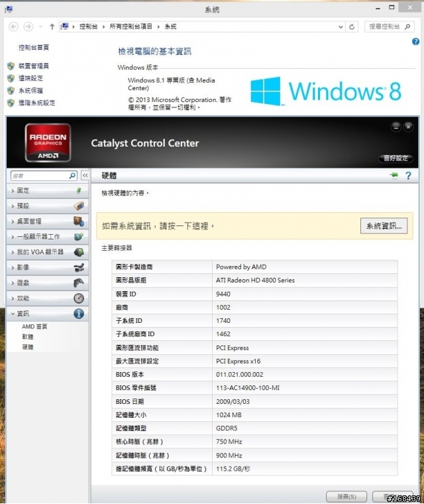Click the 接受(S) button
This screenshot has height=504, width=424.
pyautogui.click(x=346, y=497)
